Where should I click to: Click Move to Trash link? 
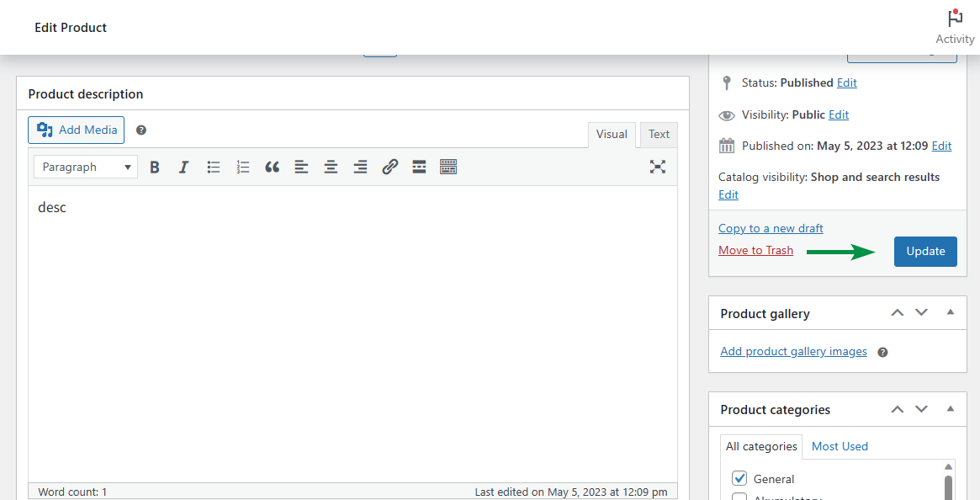pos(755,250)
